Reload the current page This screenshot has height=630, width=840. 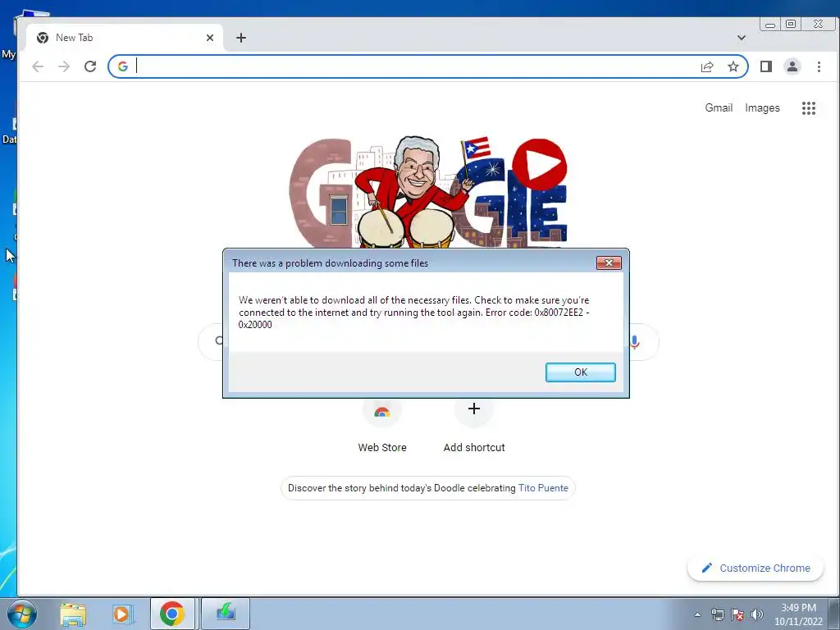tap(90, 66)
